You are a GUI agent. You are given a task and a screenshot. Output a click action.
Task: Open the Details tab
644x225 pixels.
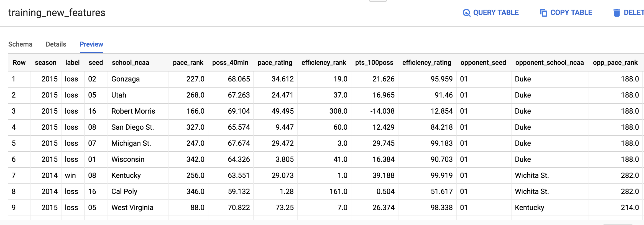(56, 44)
